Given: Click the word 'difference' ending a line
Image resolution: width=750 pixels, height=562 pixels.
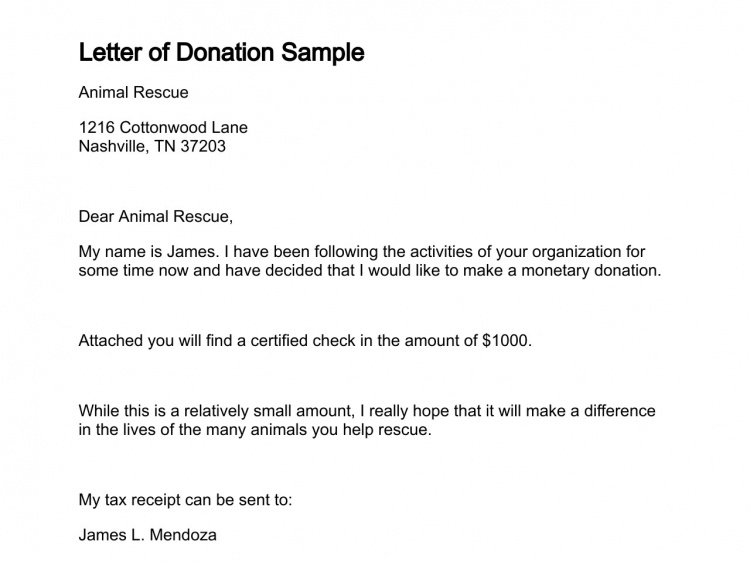Looking at the screenshot, I should point(620,411).
